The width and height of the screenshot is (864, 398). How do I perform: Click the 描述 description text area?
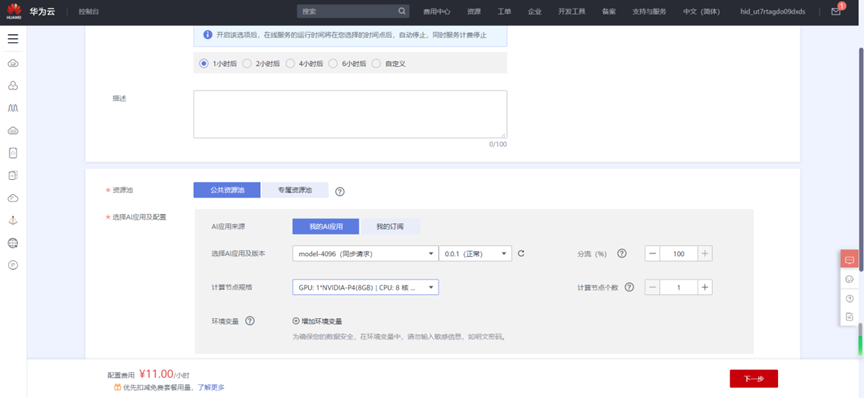[350, 114]
